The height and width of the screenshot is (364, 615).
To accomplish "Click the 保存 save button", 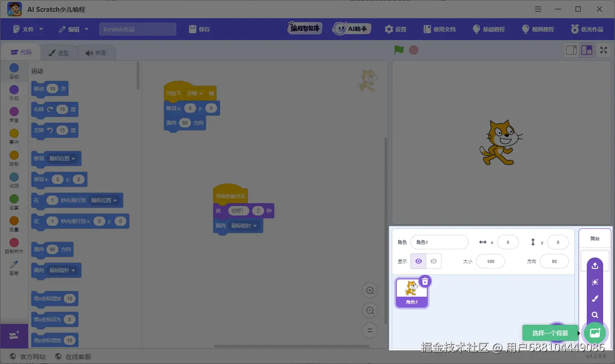I will pos(200,29).
